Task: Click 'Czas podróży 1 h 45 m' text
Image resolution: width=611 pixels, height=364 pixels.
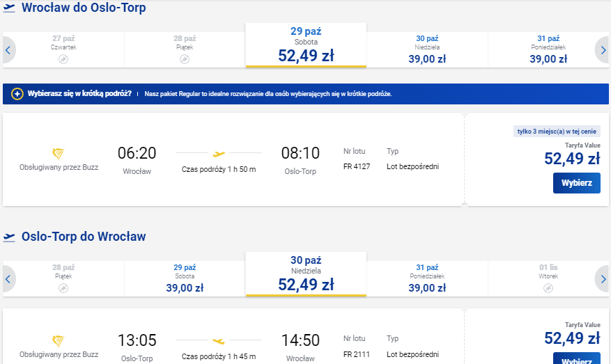Action: click(219, 356)
